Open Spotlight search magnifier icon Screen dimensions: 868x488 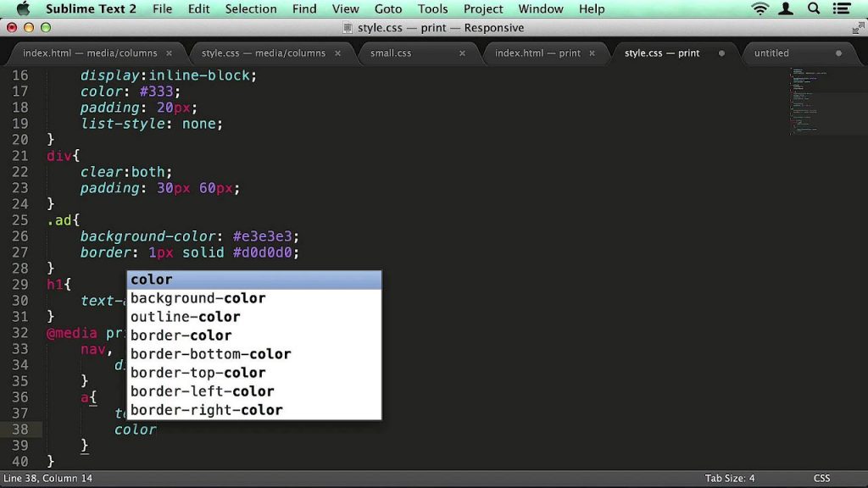(815, 9)
